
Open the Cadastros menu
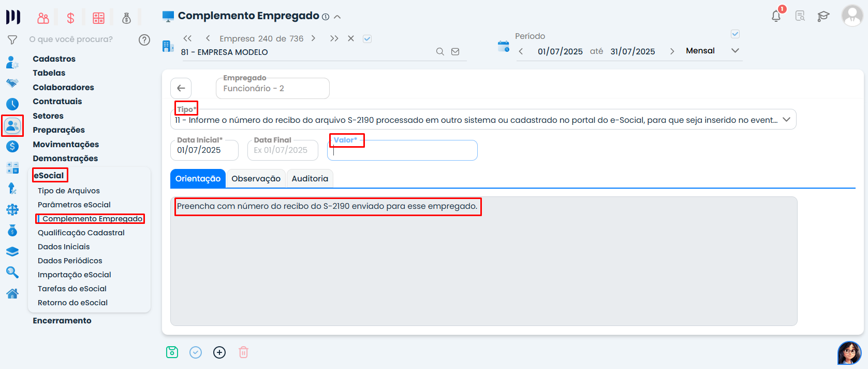pyautogui.click(x=54, y=59)
